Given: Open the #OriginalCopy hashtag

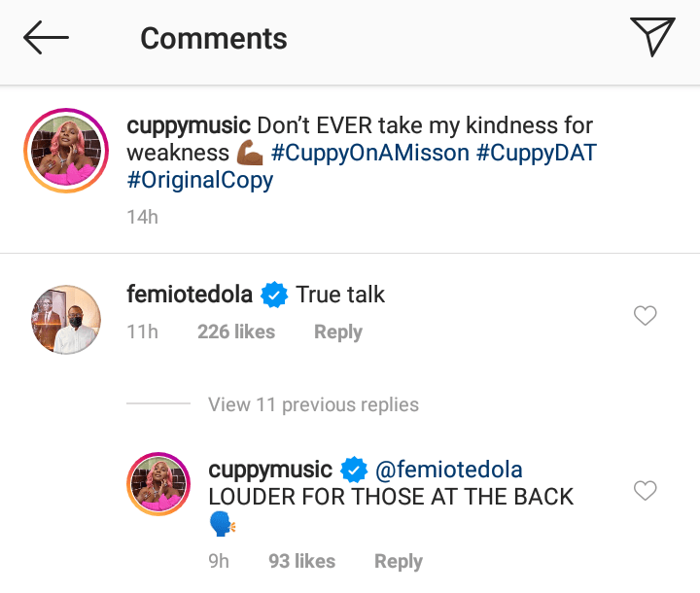Looking at the screenshot, I should [200, 180].
